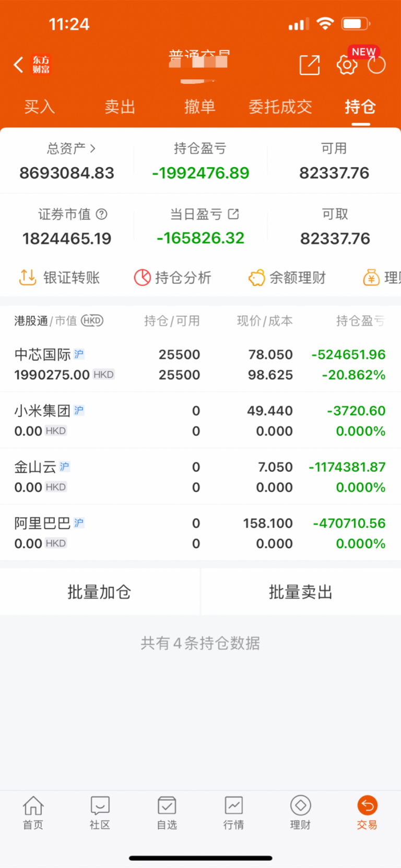This screenshot has width=401, height=868.
Task: Tap the 批量加仓 button
Action: 100,592
